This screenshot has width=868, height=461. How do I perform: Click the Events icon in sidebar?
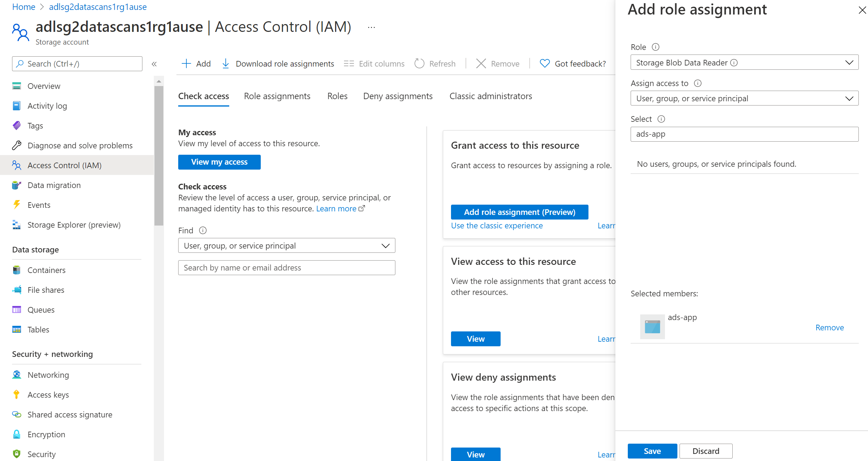coord(17,205)
